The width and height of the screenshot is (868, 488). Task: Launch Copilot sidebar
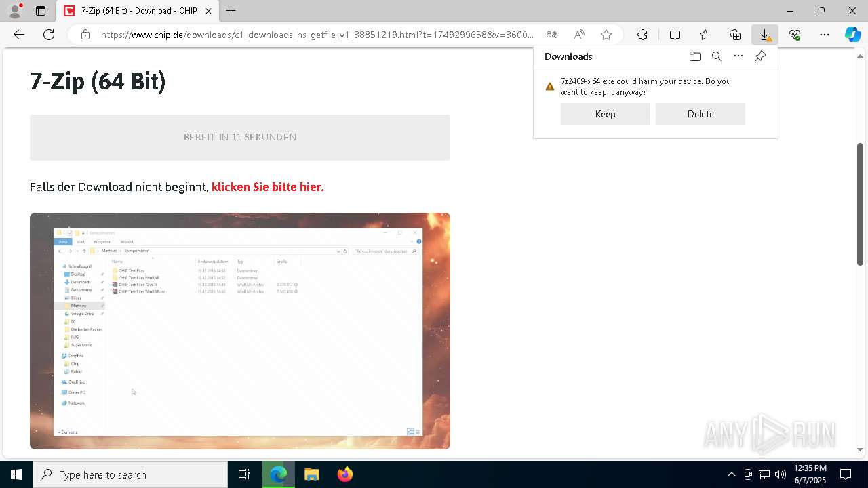(852, 35)
